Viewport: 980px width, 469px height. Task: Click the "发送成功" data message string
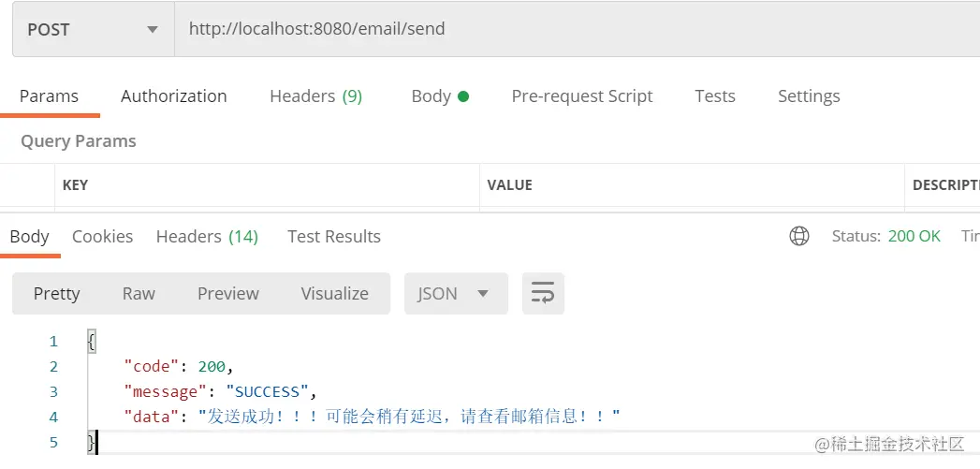coord(409,417)
